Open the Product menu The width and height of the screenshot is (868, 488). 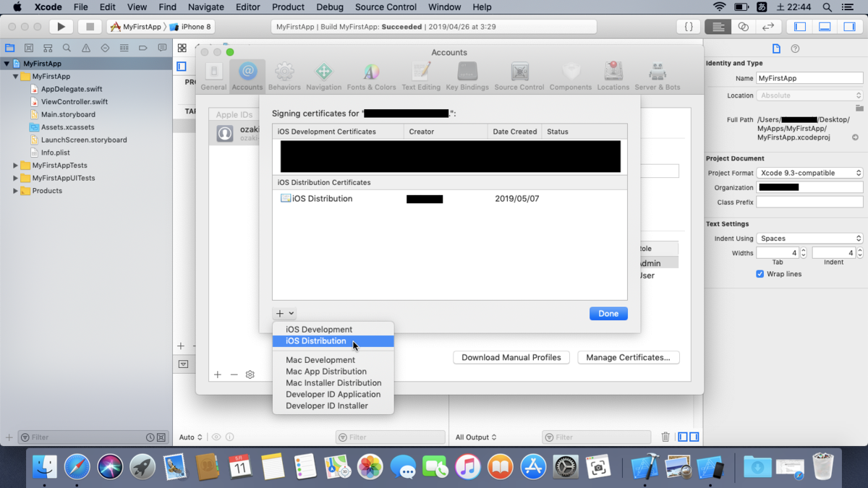[288, 7]
